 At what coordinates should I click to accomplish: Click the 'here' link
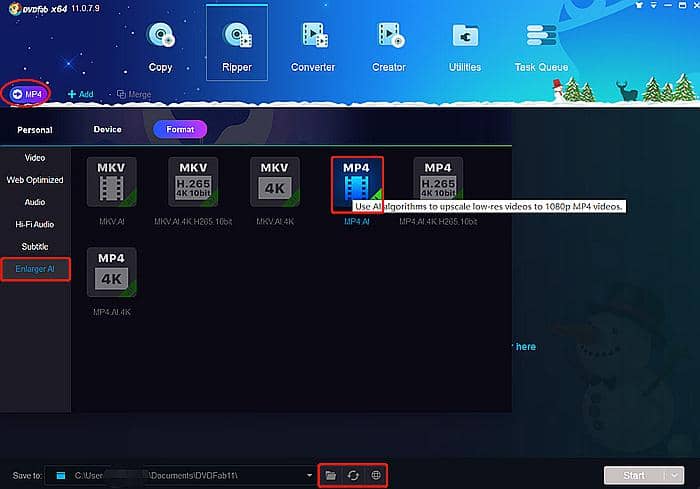click(525, 347)
